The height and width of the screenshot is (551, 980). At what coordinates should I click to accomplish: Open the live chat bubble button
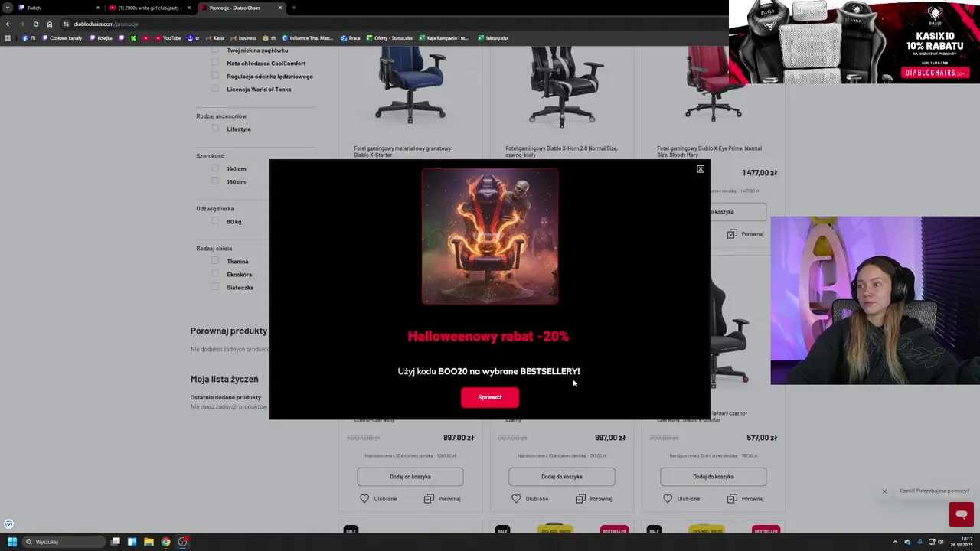[962, 514]
